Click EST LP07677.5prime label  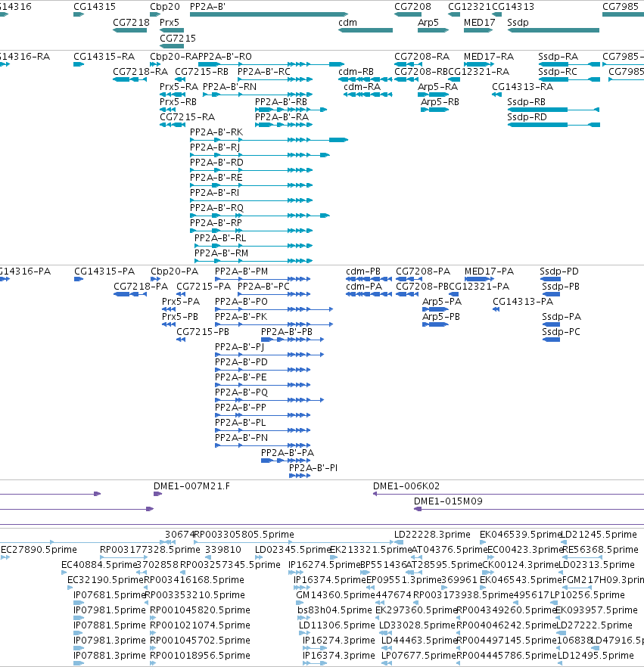pyautogui.click(x=418, y=656)
